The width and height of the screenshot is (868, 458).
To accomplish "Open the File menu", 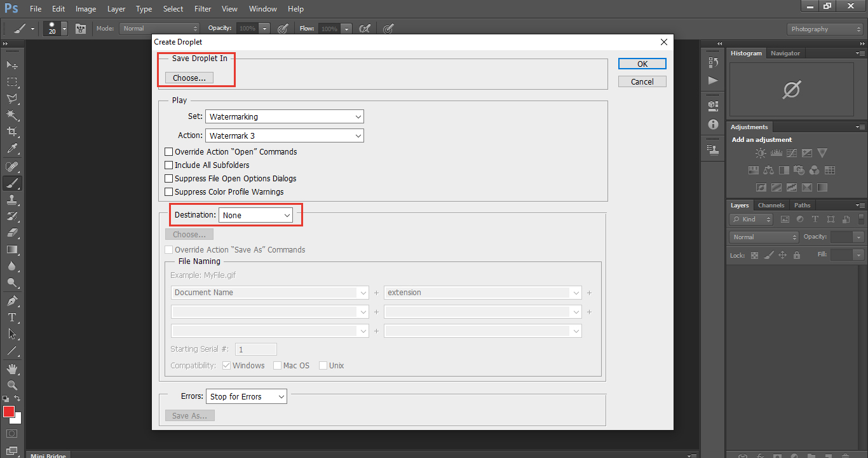I will [36, 9].
